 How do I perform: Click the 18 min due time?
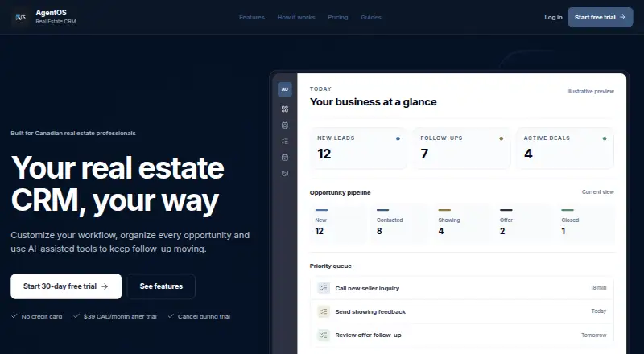point(598,288)
